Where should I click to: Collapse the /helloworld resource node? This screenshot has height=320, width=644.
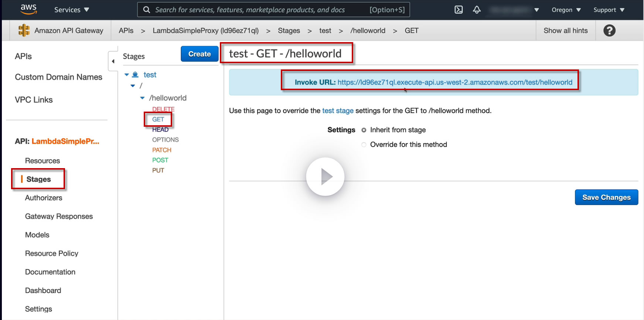click(142, 98)
